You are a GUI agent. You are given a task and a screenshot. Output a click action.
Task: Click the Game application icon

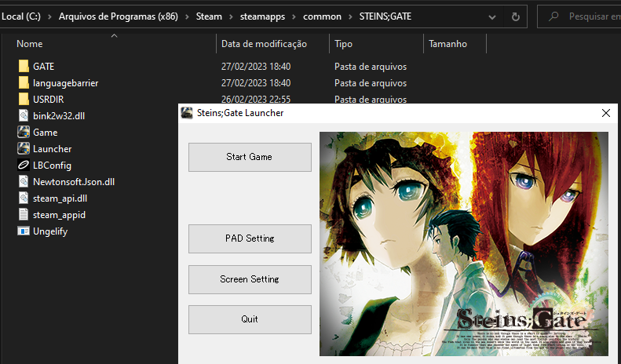click(x=24, y=132)
